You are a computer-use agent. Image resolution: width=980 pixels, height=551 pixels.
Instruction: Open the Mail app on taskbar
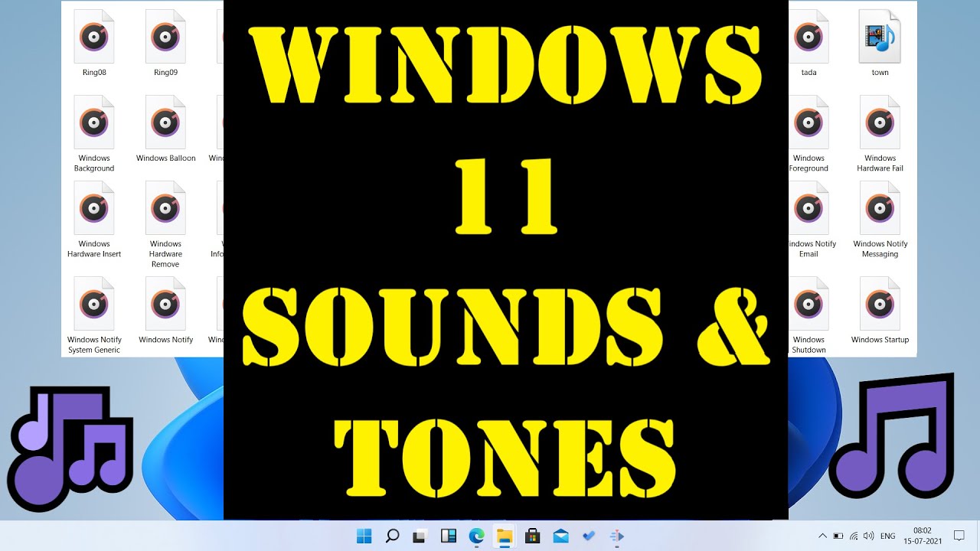560,536
